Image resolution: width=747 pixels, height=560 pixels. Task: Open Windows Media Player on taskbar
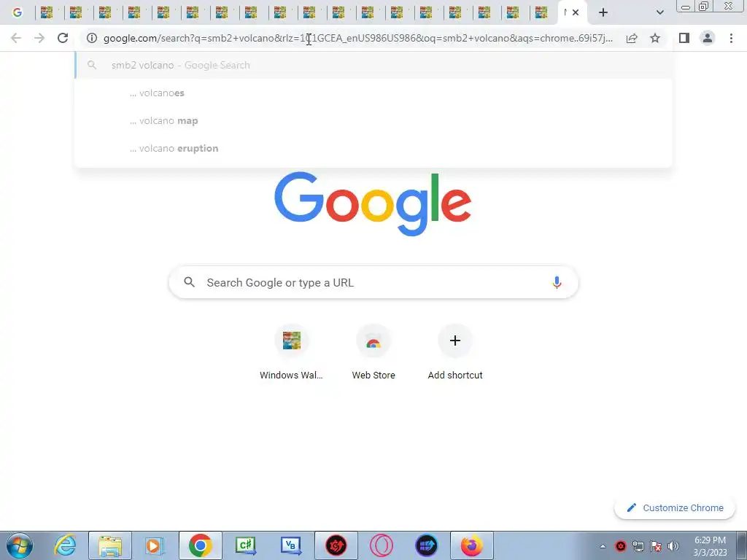155,545
